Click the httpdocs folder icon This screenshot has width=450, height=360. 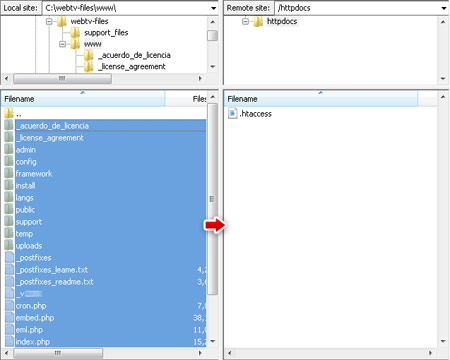coord(258,22)
